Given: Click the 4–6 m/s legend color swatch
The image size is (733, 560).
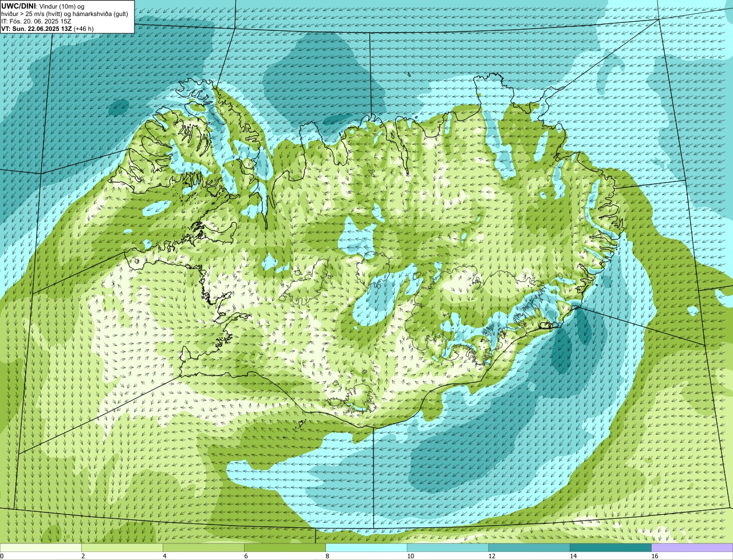Looking at the screenshot, I should pos(204,548).
